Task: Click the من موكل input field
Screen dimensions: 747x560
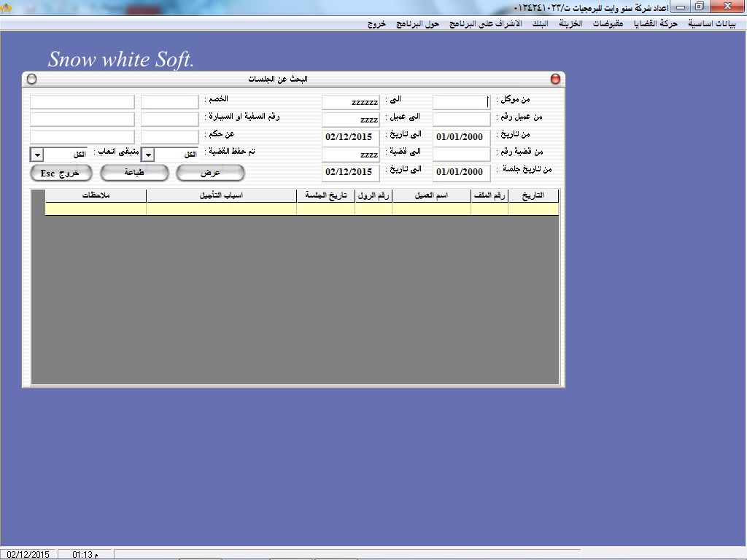Action: coord(461,102)
